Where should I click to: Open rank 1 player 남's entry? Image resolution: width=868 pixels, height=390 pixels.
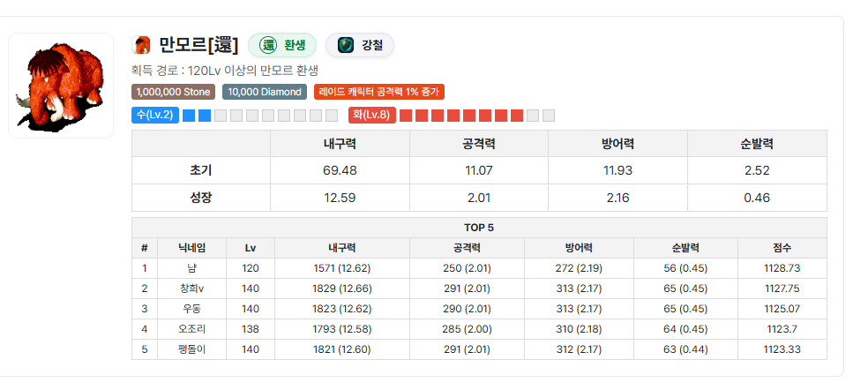[x=191, y=267]
